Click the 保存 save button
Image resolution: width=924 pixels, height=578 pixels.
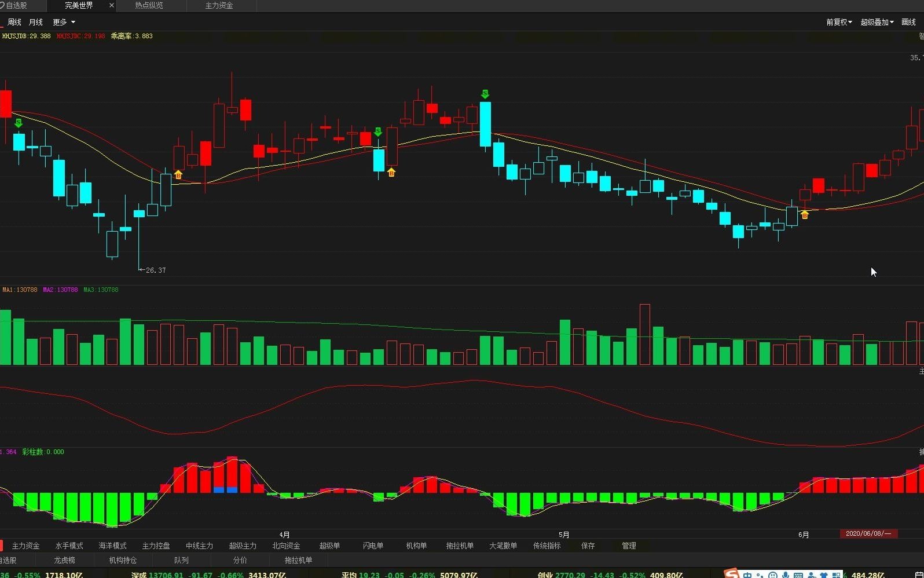pyautogui.click(x=588, y=546)
